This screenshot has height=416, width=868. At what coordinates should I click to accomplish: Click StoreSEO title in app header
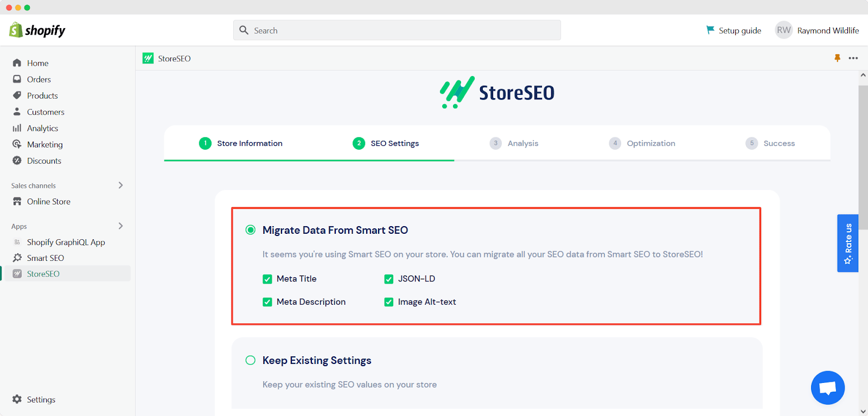tap(174, 59)
